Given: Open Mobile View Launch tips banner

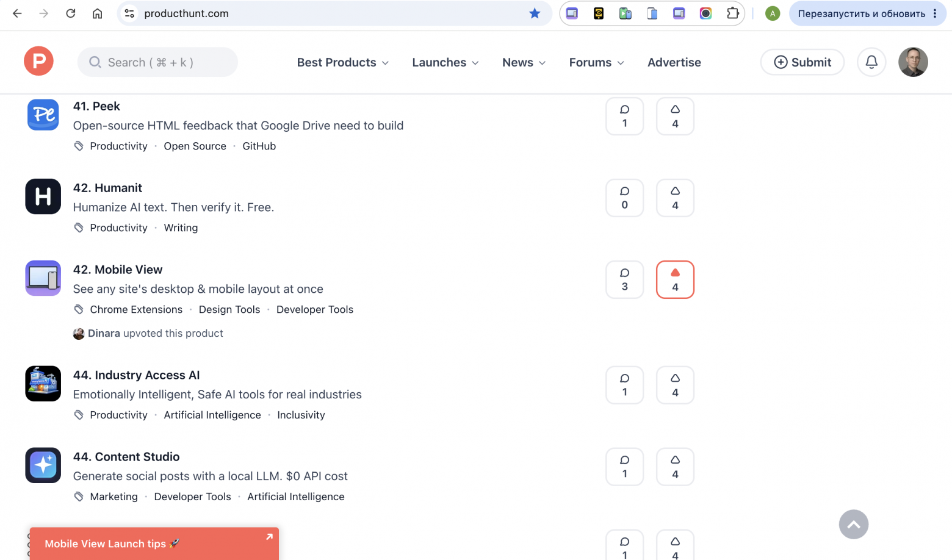Looking at the screenshot, I should 154,544.
